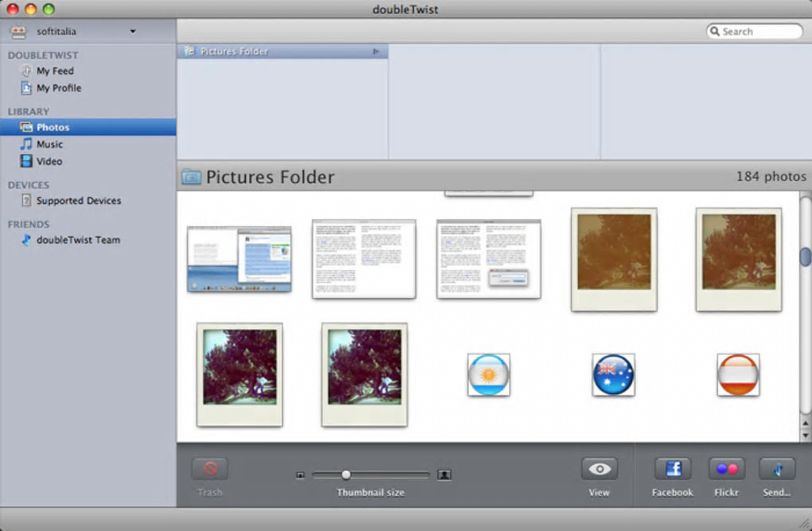Open the desktop screenshot thumbnail
812x531 pixels.
[240, 259]
